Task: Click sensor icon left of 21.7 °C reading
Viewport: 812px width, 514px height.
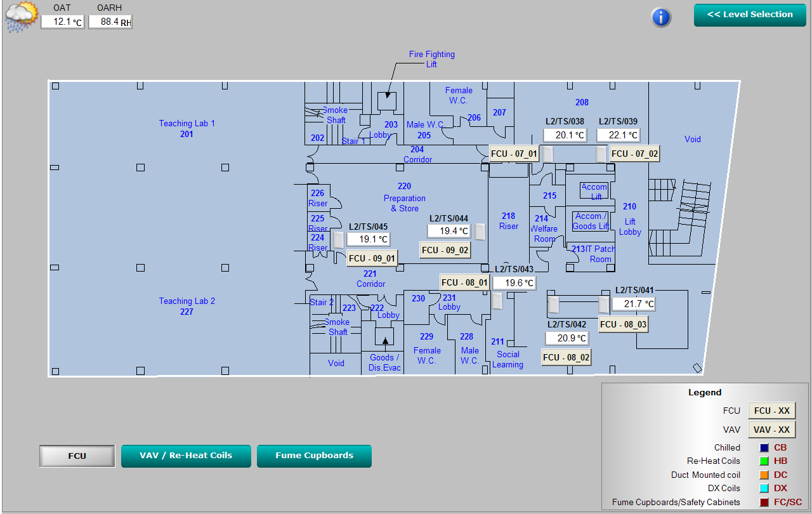Action: (x=604, y=305)
